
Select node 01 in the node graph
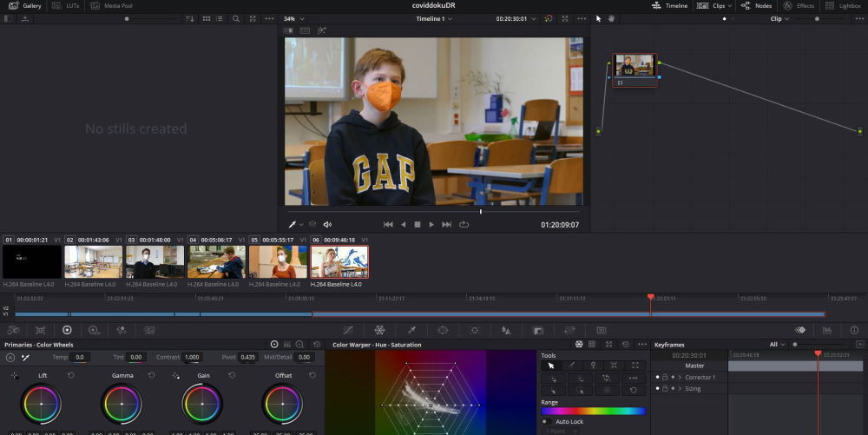click(x=635, y=69)
